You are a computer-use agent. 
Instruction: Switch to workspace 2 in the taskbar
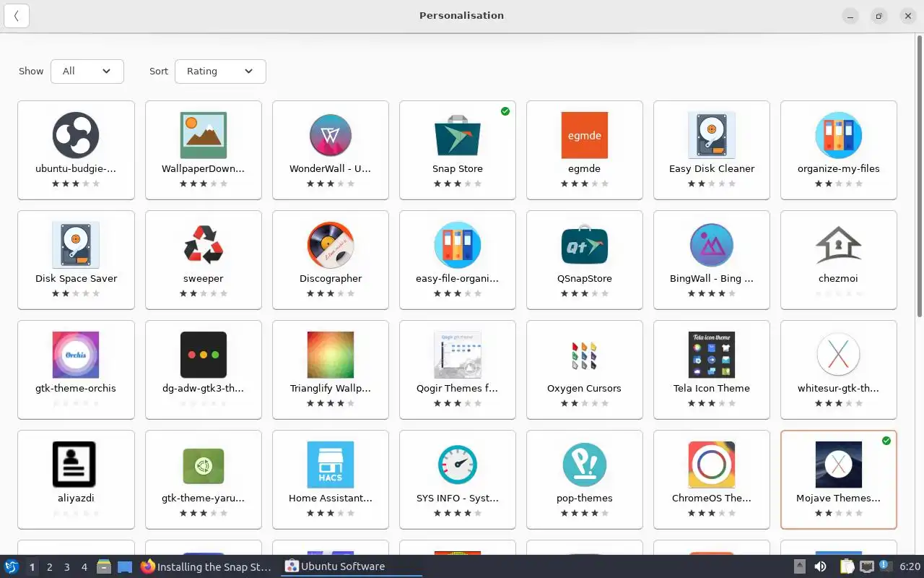point(50,567)
